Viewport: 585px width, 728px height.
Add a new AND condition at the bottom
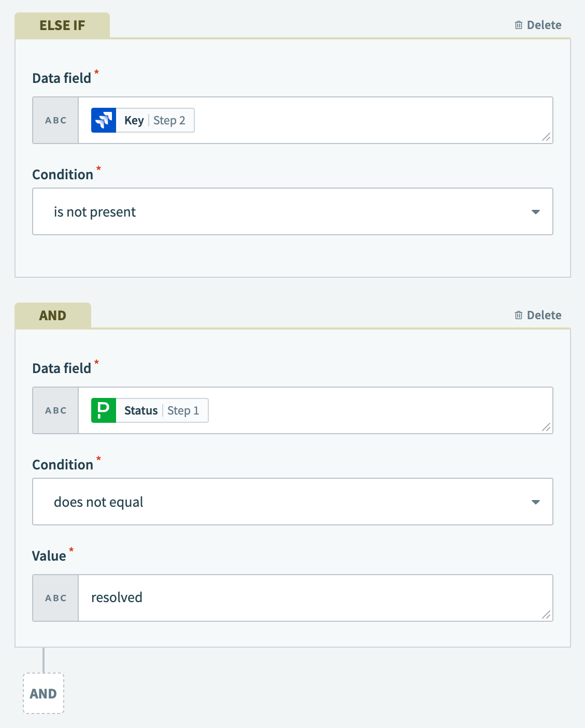pos(44,693)
